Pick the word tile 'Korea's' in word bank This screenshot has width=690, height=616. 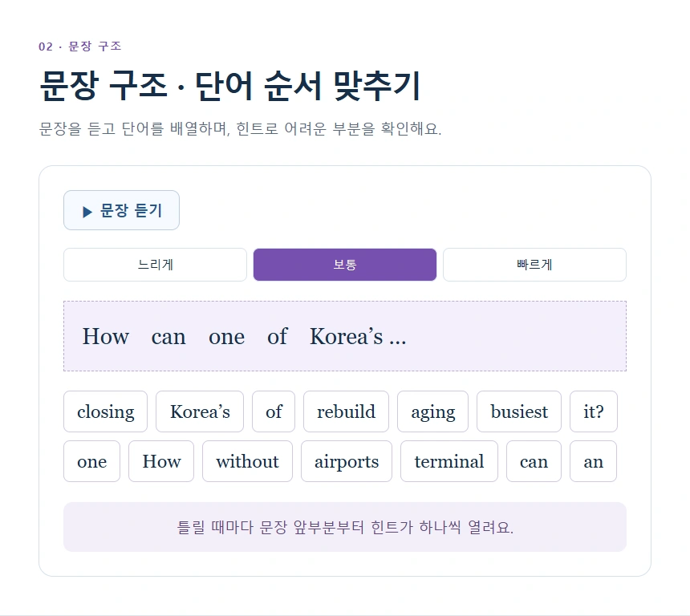[200, 411]
